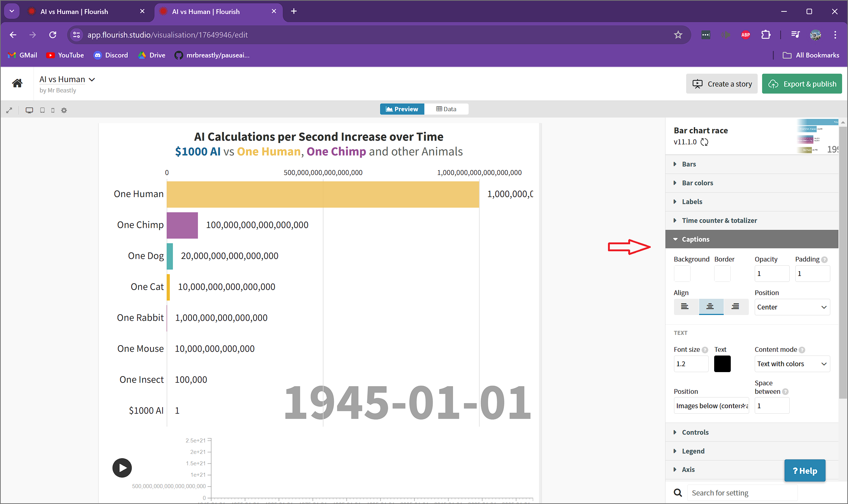Switch to the Data tab
The image size is (848, 504).
pos(446,109)
